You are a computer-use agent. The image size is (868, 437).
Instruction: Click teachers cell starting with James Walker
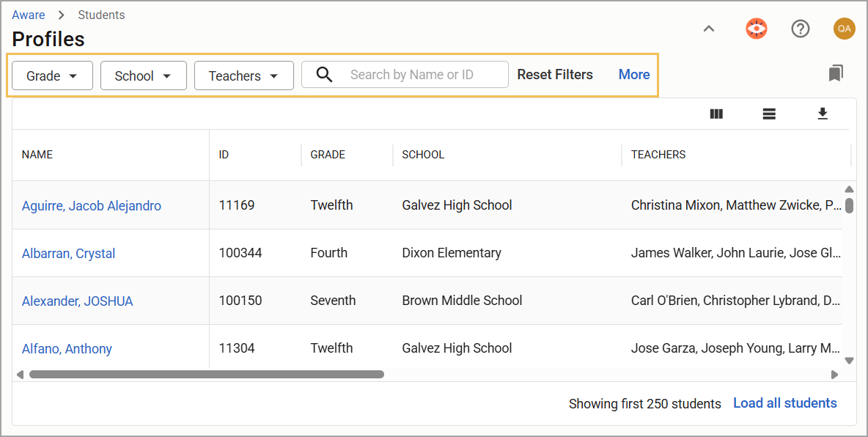pyautogui.click(x=736, y=253)
